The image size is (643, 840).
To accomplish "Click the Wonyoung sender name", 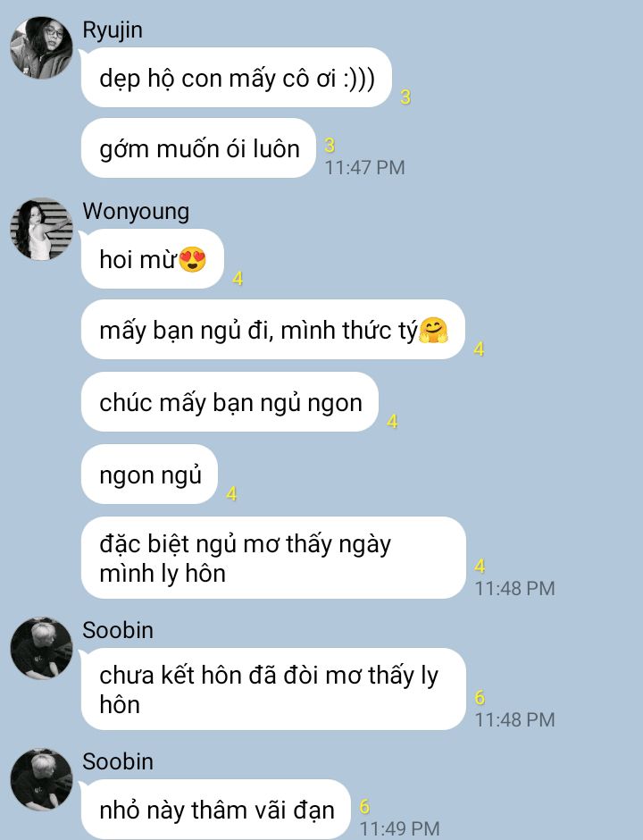I will [x=136, y=211].
